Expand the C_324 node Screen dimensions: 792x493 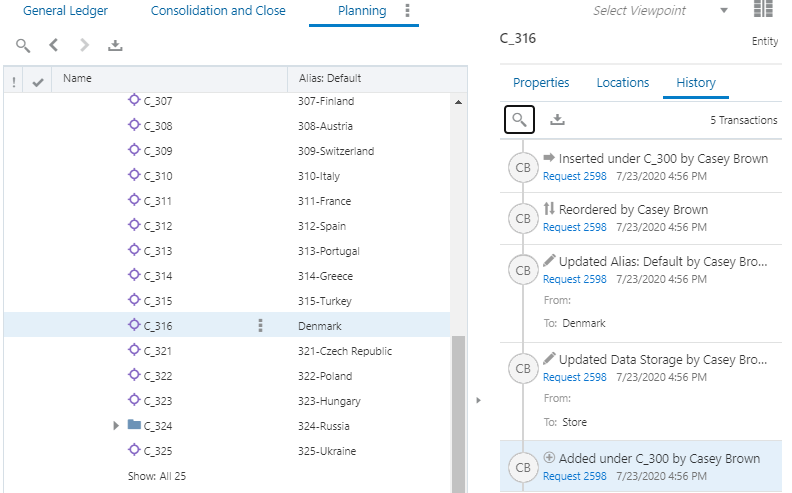point(117,426)
